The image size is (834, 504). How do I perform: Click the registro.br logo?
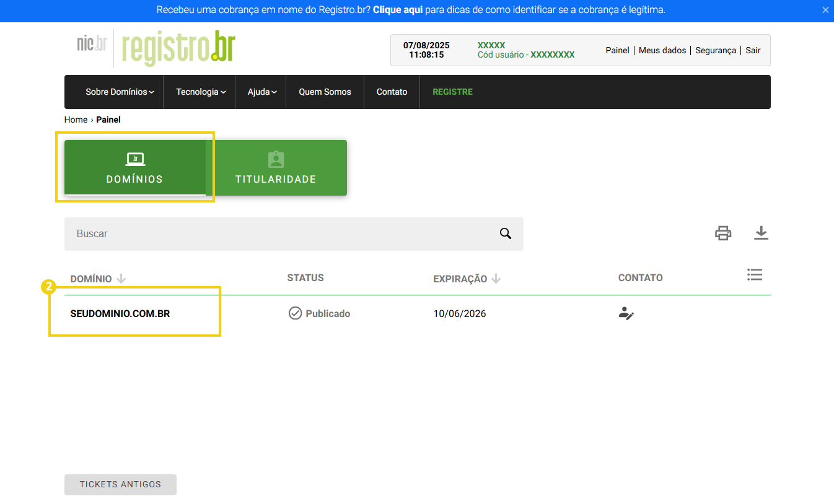pos(178,48)
